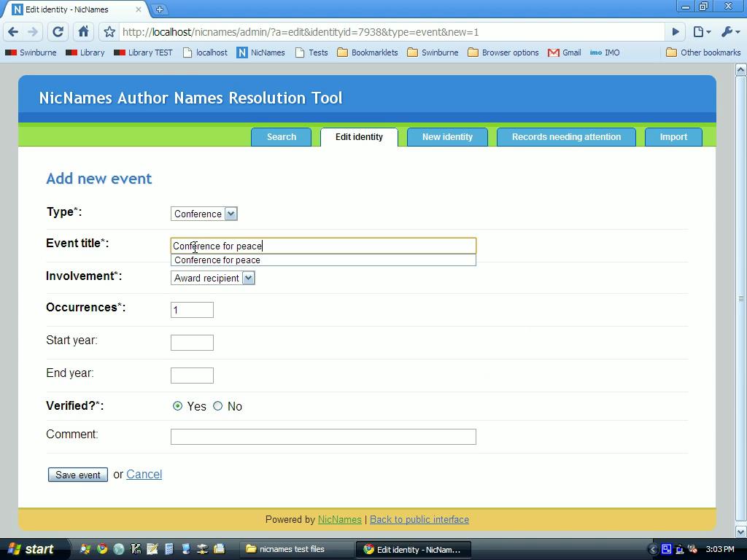This screenshot has height=560, width=747.
Task: Open the Type dropdown showing Conference
Action: coord(204,214)
